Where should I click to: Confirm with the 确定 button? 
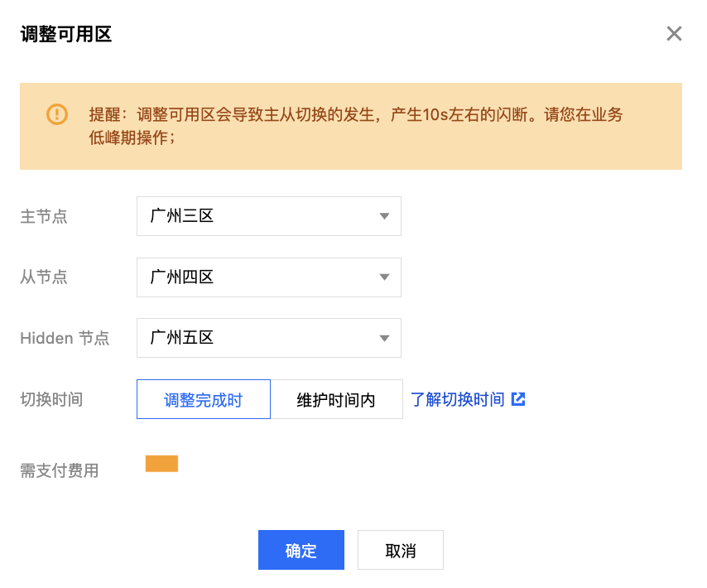[x=301, y=550]
